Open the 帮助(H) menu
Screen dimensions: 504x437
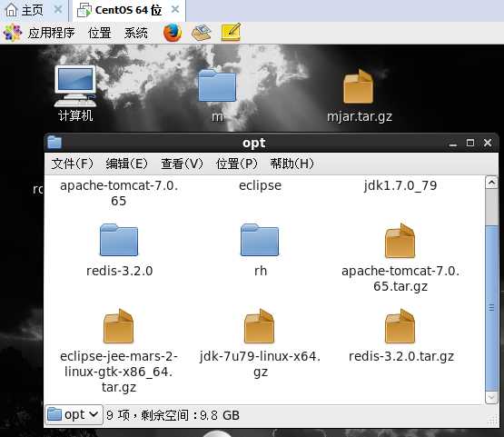tap(292, 164)
